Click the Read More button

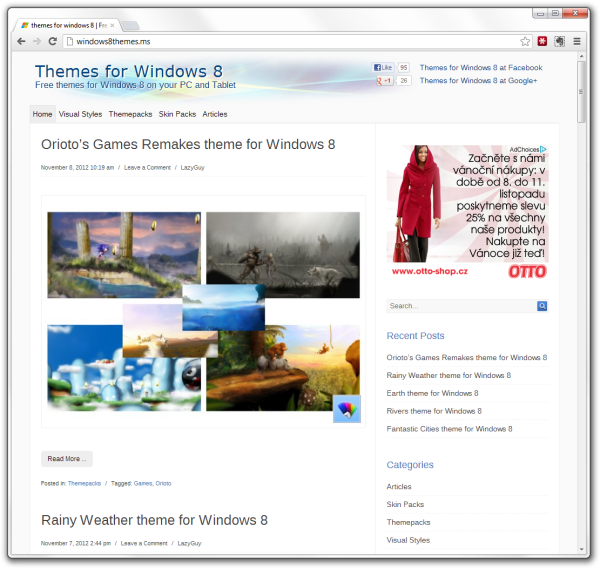67,459
